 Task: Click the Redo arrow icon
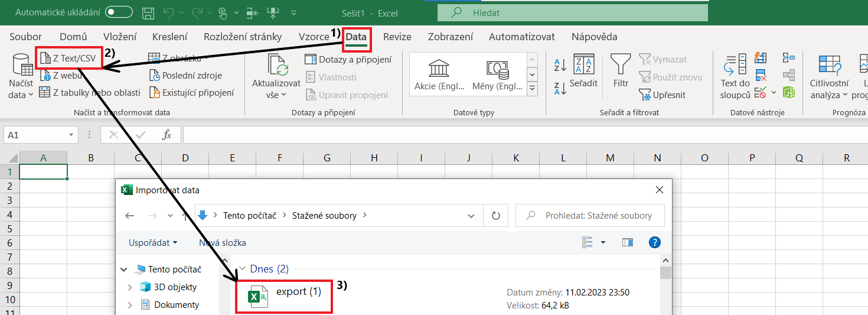[x=199, y=12]
